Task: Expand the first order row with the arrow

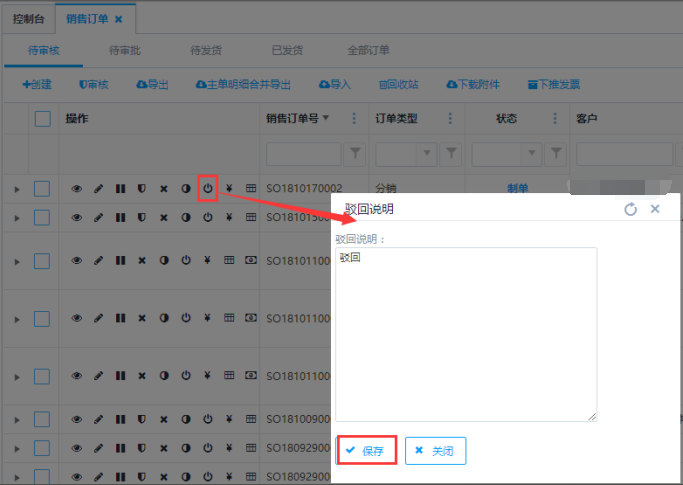Action: 16,188
